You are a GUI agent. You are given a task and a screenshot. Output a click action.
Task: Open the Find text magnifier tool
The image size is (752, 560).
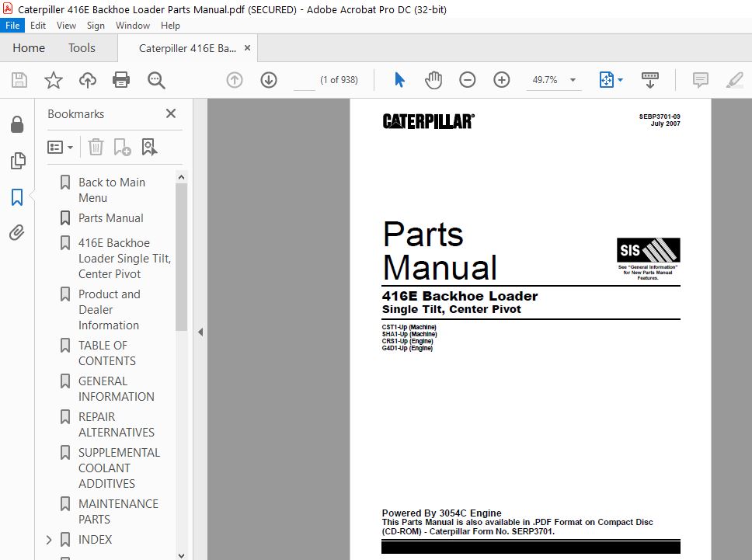(x=156, y=80)
